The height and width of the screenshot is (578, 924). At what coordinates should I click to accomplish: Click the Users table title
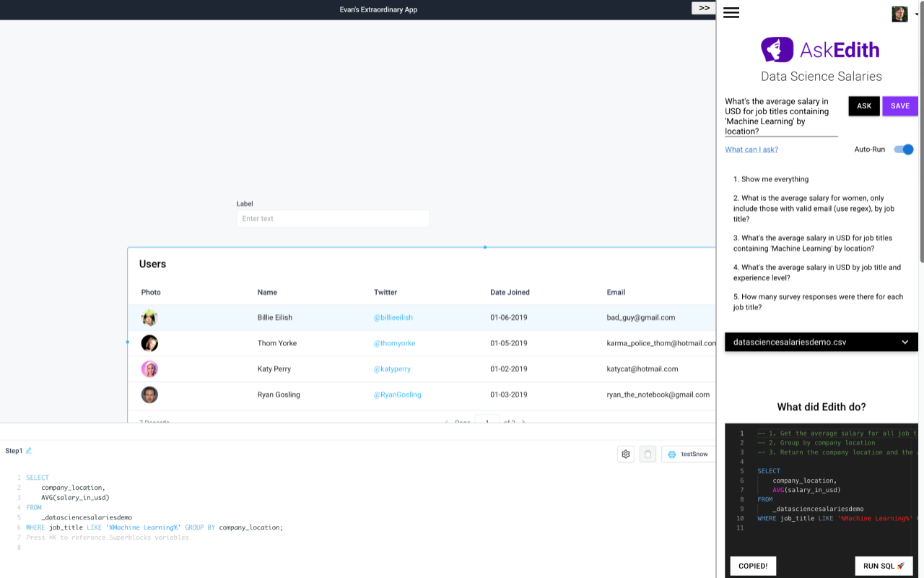pos(152,264)
